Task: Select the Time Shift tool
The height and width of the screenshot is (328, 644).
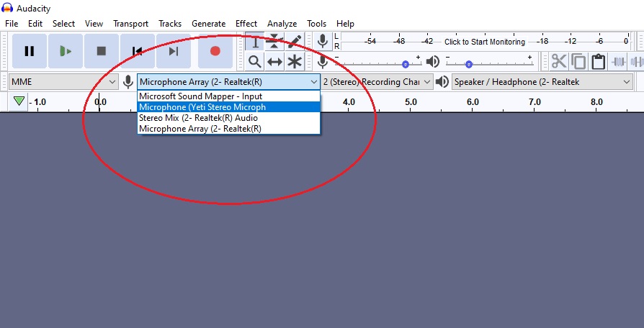Action: tap(274, 62)
